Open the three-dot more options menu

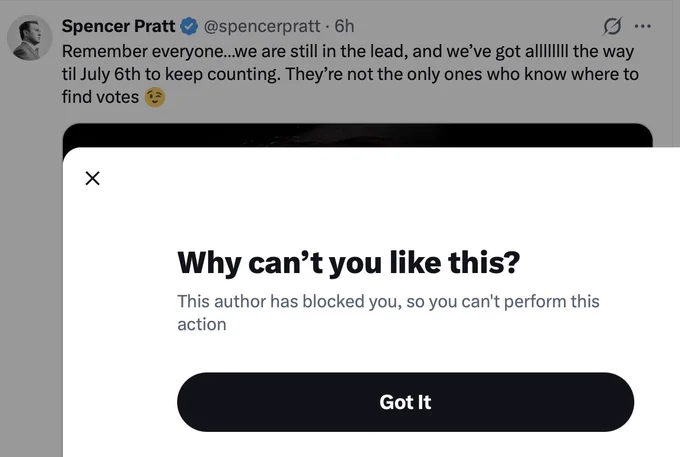[642, 26]
